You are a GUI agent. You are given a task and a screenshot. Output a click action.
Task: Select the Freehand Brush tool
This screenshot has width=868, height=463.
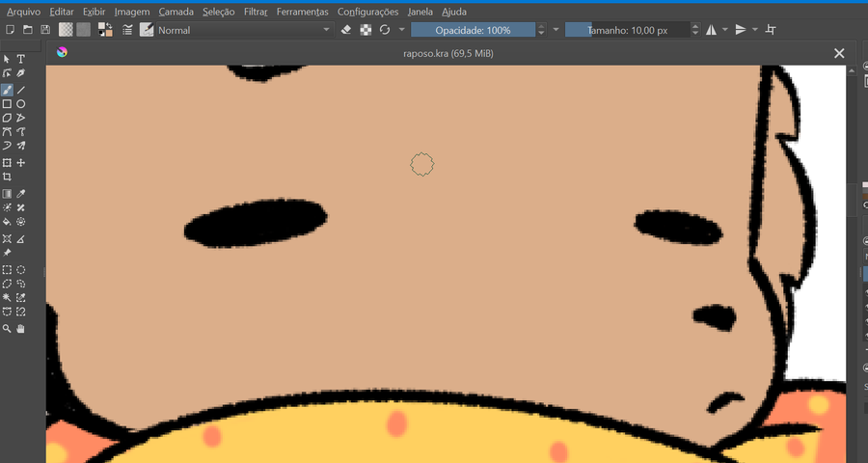pos(7,90)
